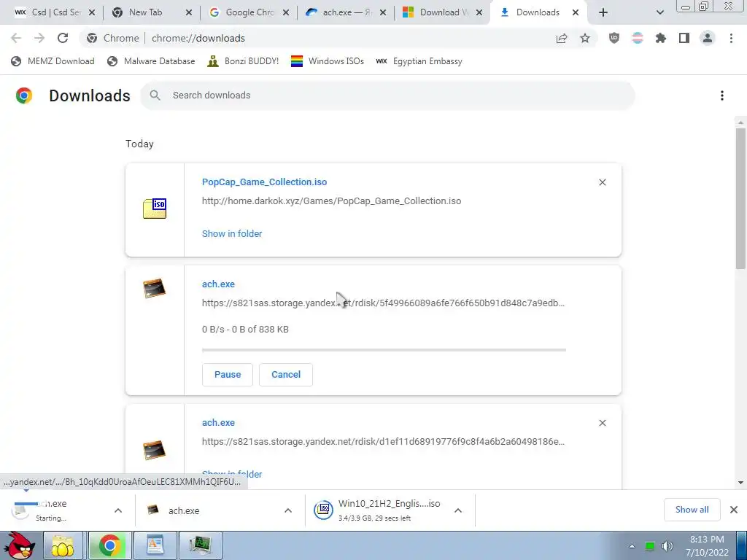Click the downloading ach.exe file icon
The image size is (747, 560).
[x=155, y=288]
